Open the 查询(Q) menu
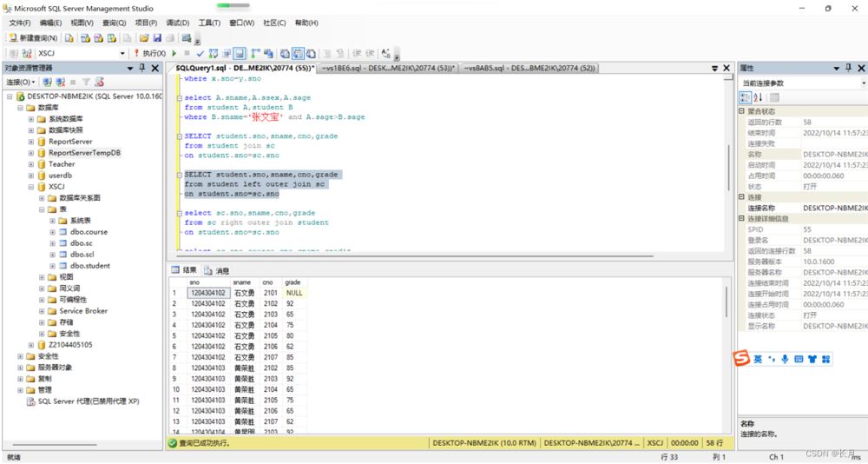868x464 pixels. 114,23
